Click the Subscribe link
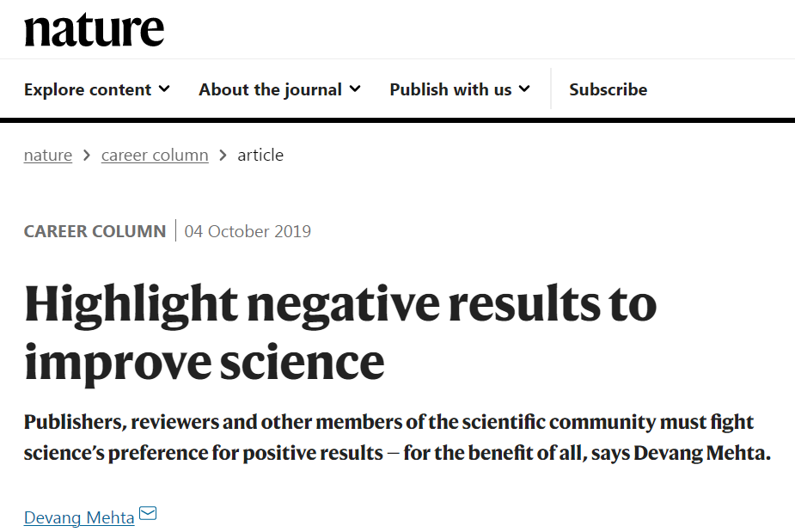This screenshot has width=795, height=532. (x=608, y=89)
